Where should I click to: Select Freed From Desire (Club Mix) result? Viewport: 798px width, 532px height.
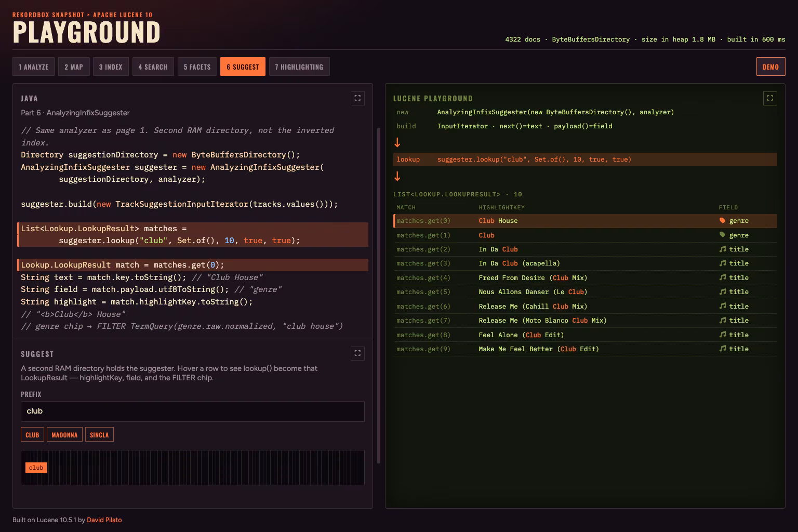tap(585, 277)
